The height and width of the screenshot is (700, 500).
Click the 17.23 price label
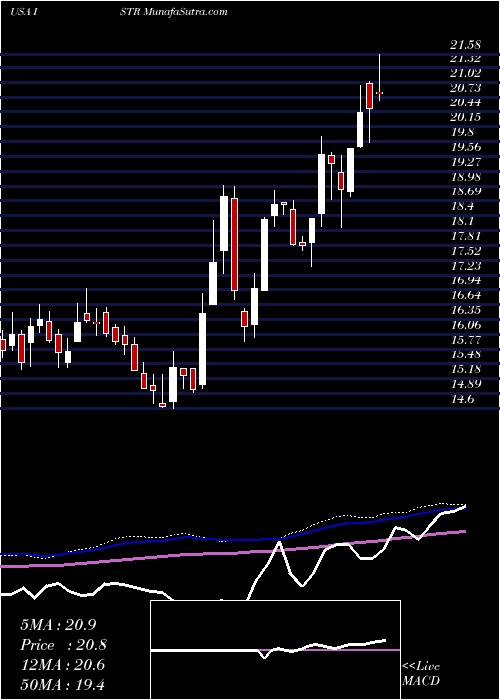466,266
